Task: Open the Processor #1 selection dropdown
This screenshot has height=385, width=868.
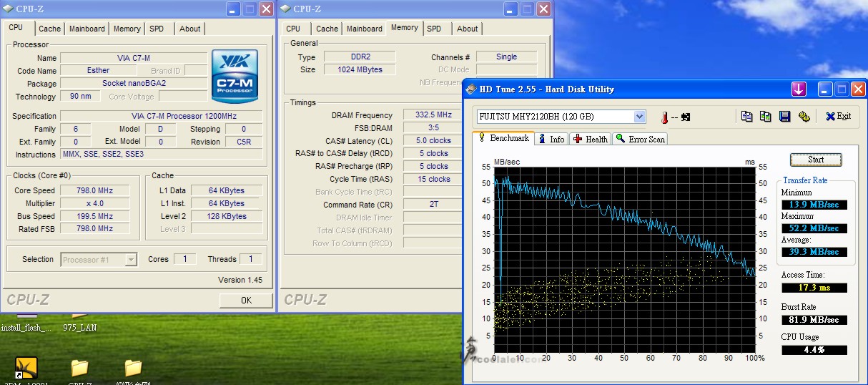Action: pyautogui.click(x=131, y=260)
